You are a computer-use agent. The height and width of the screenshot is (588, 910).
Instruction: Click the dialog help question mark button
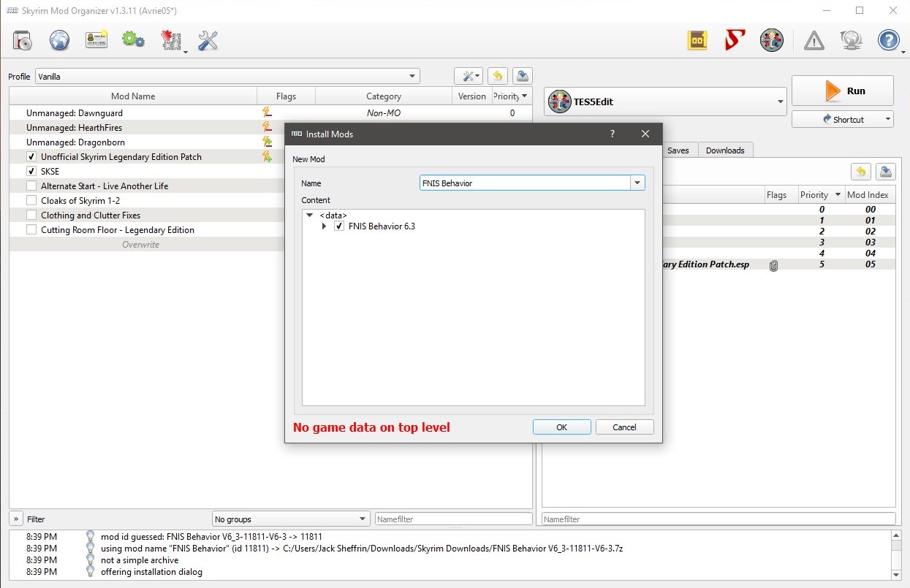[x=613, y=134]
